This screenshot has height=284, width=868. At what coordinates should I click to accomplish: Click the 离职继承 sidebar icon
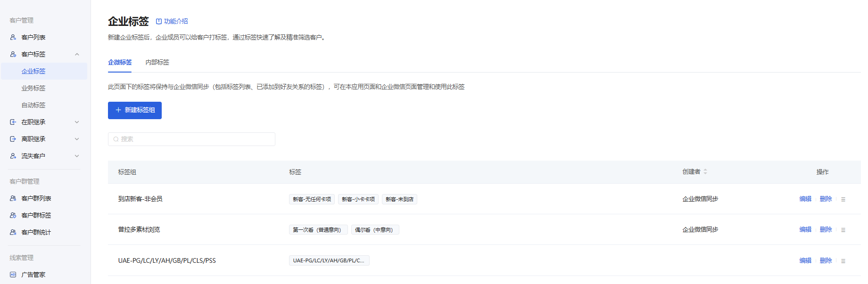13,139
